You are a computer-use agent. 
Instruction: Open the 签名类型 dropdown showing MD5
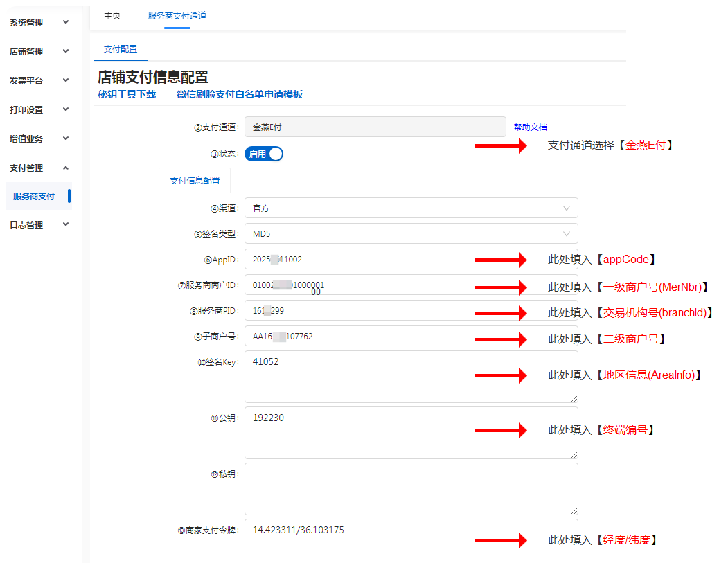click(x=411, y=233)
